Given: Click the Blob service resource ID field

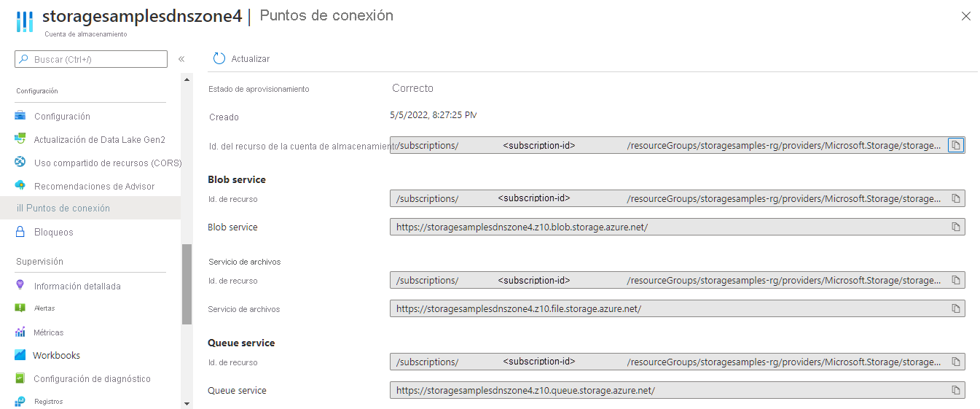Looking at the screenshot, I should point(678,198).
